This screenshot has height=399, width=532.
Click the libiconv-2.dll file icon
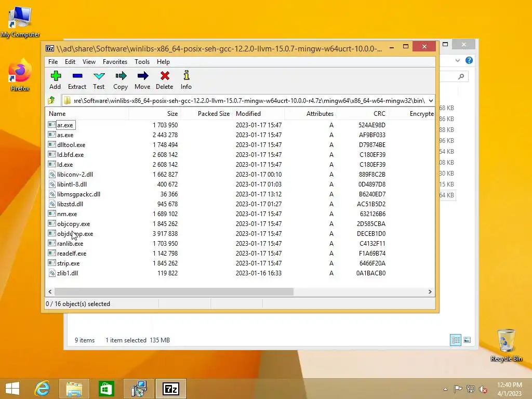pos(52,175)
